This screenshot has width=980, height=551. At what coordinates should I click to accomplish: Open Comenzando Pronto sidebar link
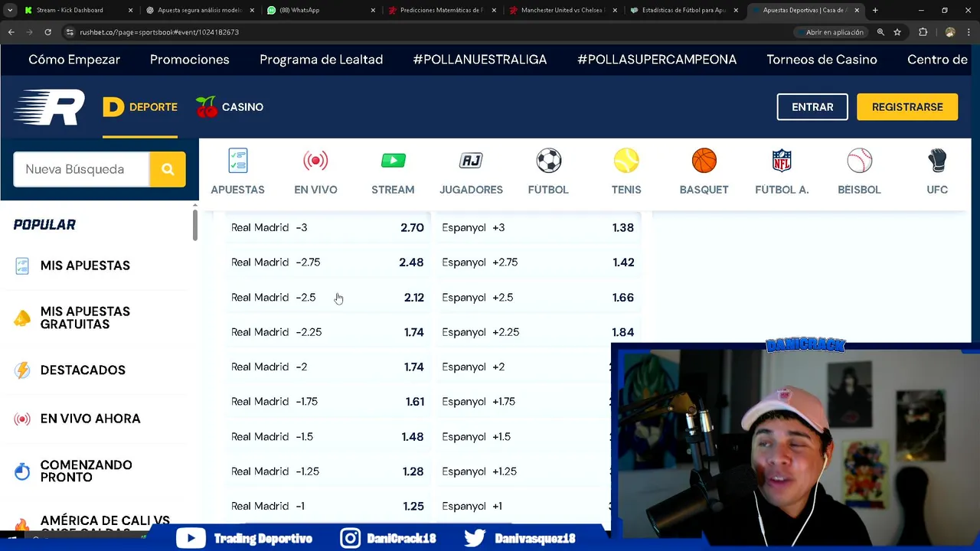tap(86, 471)
